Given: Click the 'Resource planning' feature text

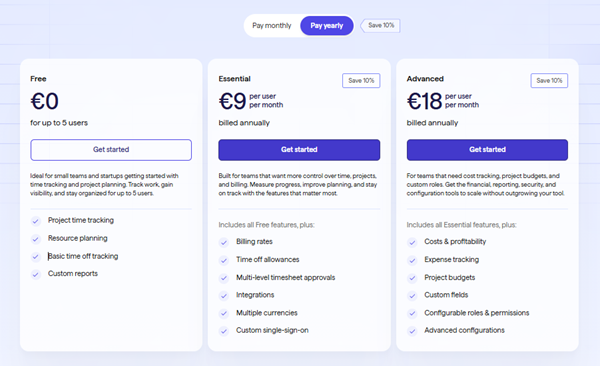Looking at the screenshot, I should [x=78, y=238].
